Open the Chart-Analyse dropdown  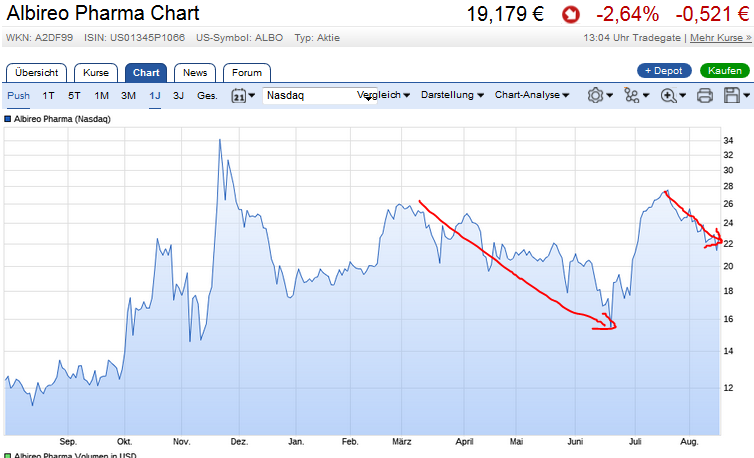tap(532, 95)
